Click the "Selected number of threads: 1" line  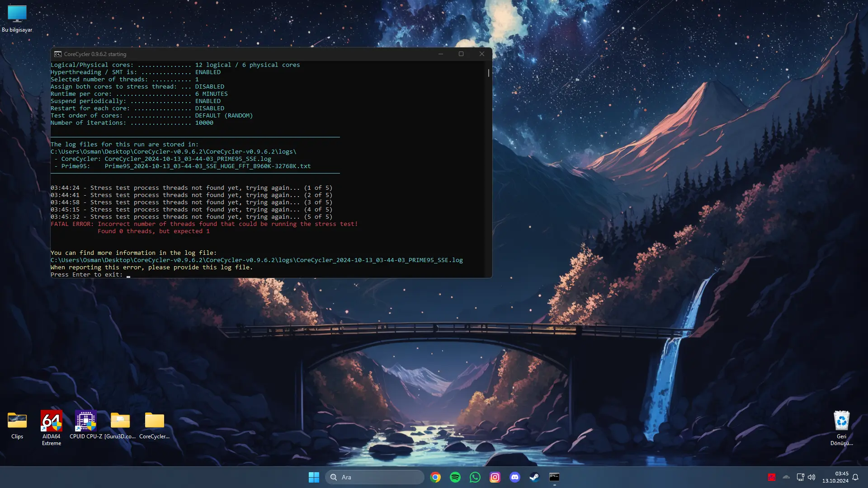tap(125, 80)
